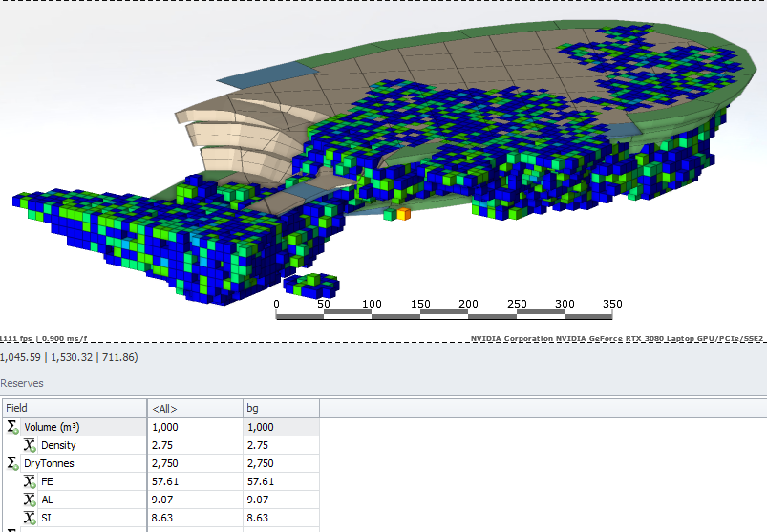Select the orange highlighted block in the viewport
This screenshot has width=767, height=532.
coord(403,214)
